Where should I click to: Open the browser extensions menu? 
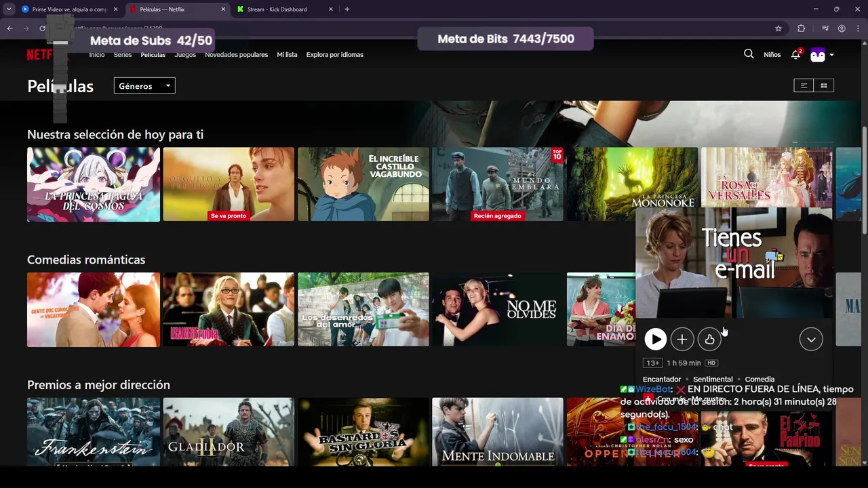click(802, 28)
